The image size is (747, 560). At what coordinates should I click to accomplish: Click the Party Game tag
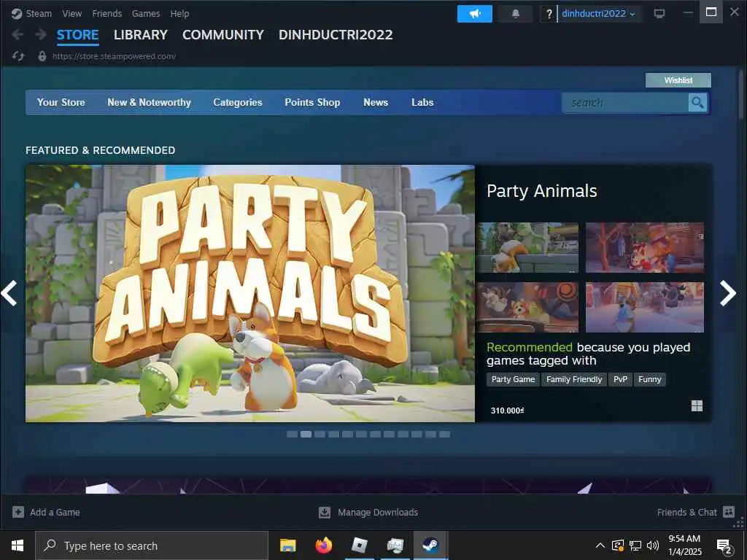pos(513,379)
